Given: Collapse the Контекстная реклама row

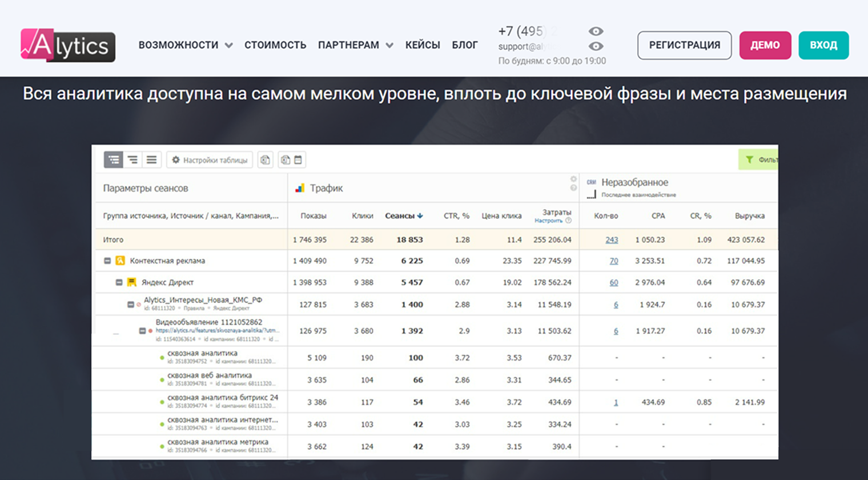Looking at the screenshot, I should [x=107, y=261].
